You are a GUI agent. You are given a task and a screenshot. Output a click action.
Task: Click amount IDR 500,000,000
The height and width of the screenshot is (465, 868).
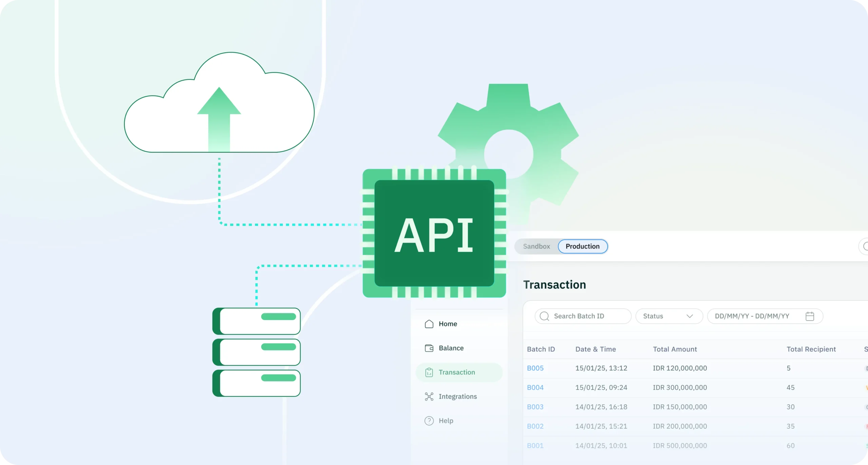click(x=680, y=445)
